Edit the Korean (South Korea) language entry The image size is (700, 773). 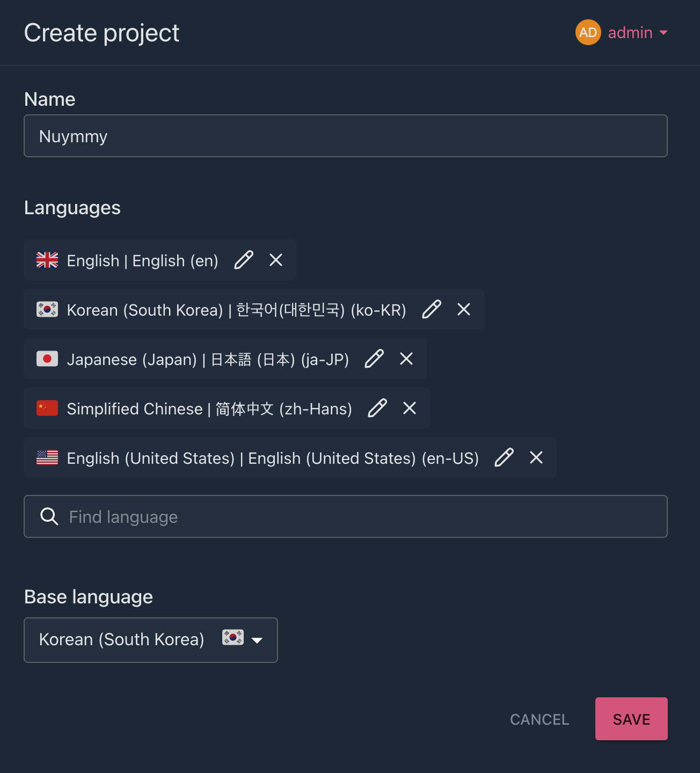432,309
